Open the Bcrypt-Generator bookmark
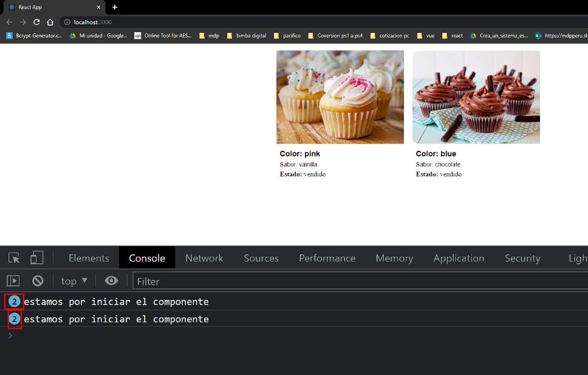This screenshot has height=375, width=588. coord(35,36)
